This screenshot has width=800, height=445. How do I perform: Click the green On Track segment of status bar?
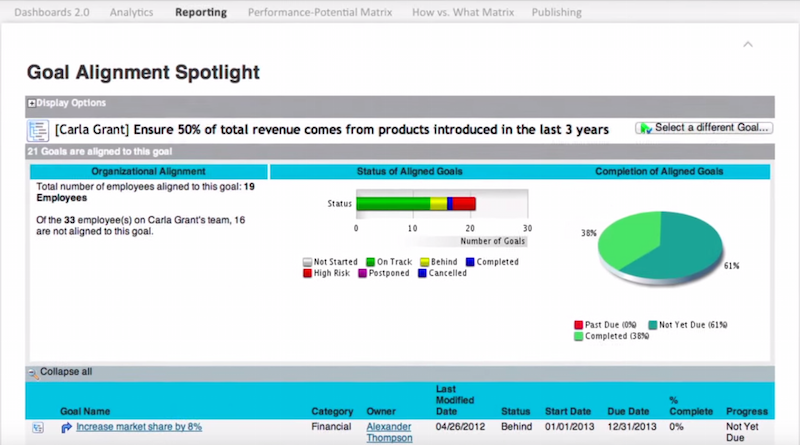[x=392, y=203]
